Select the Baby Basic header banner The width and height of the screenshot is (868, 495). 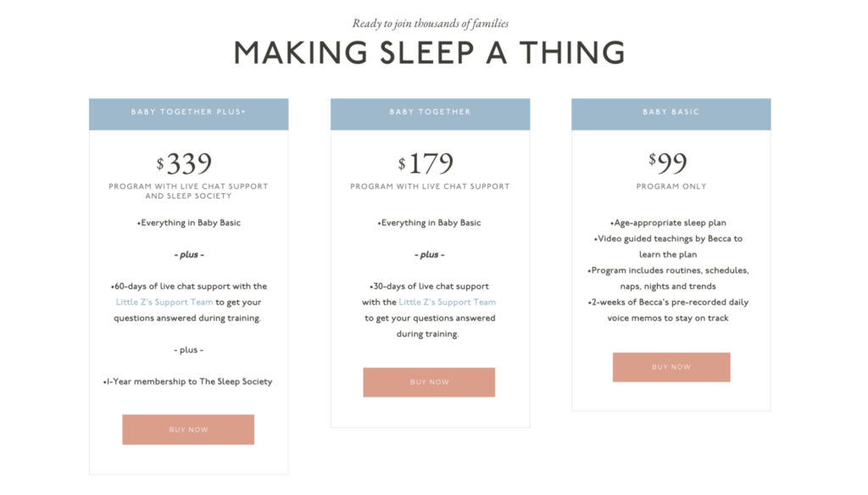click(x=671, y=114)
